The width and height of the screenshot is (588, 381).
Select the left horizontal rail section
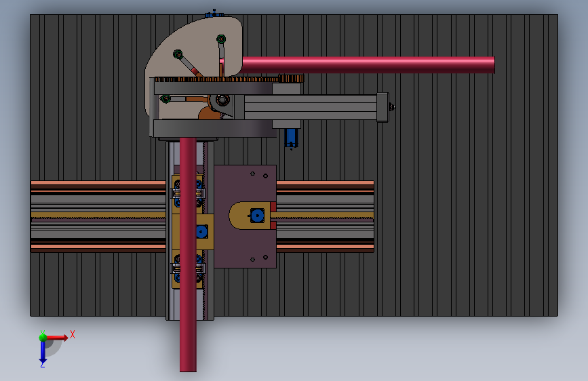coord(98,216)
